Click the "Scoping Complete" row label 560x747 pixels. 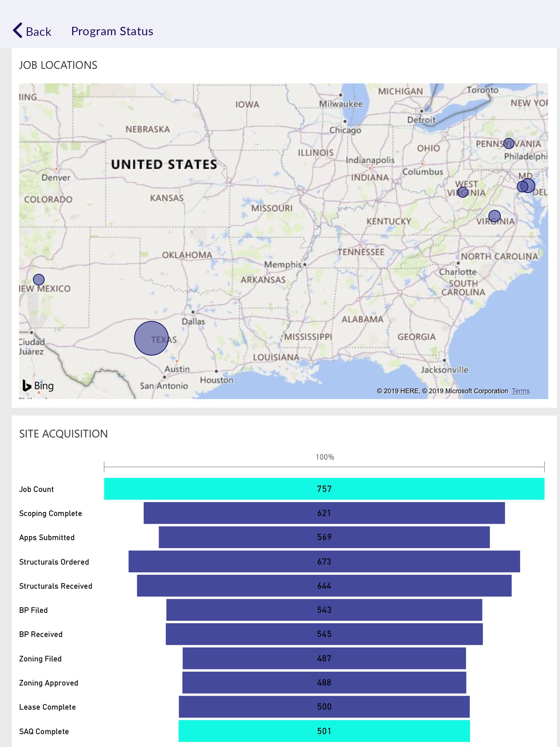(51, 513)
